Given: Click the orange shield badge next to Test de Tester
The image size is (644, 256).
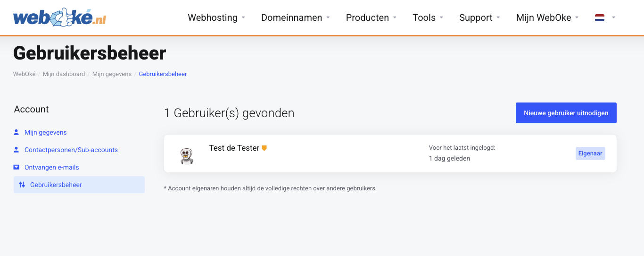Looking at the screenshot, I should point(264,148).
